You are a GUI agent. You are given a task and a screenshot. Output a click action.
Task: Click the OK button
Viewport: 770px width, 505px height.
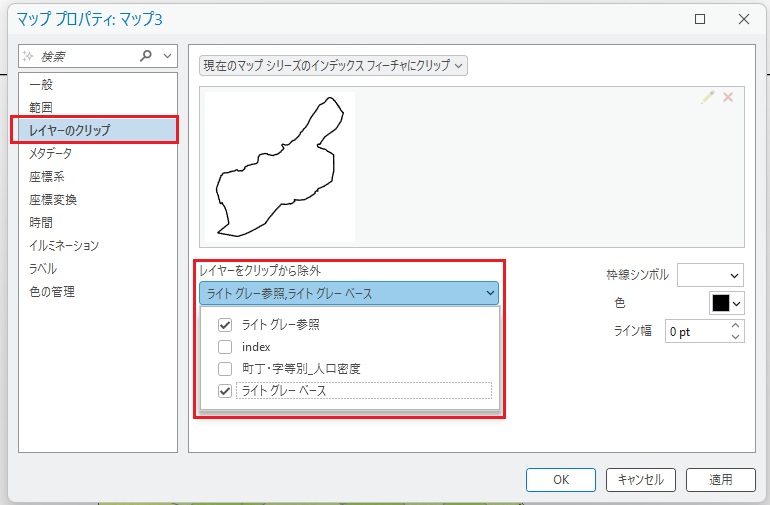pos(560,479)
